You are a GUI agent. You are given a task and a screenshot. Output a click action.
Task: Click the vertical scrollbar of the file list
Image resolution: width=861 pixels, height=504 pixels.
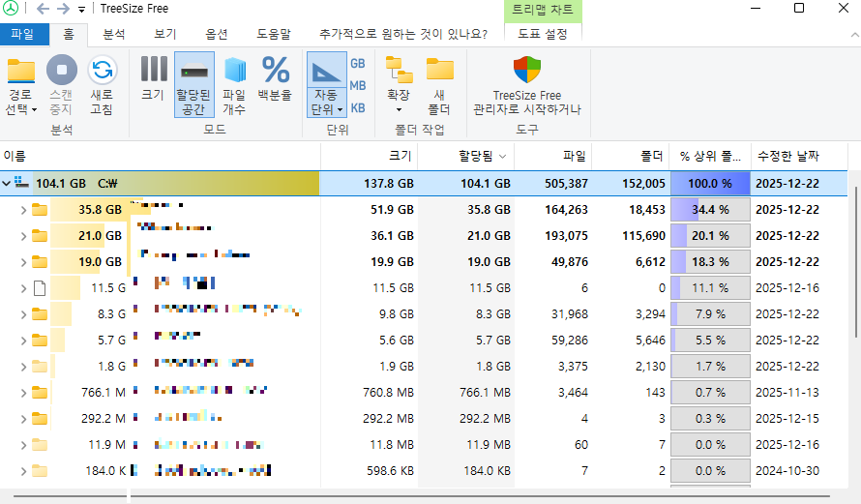click(x=855, y=262)
